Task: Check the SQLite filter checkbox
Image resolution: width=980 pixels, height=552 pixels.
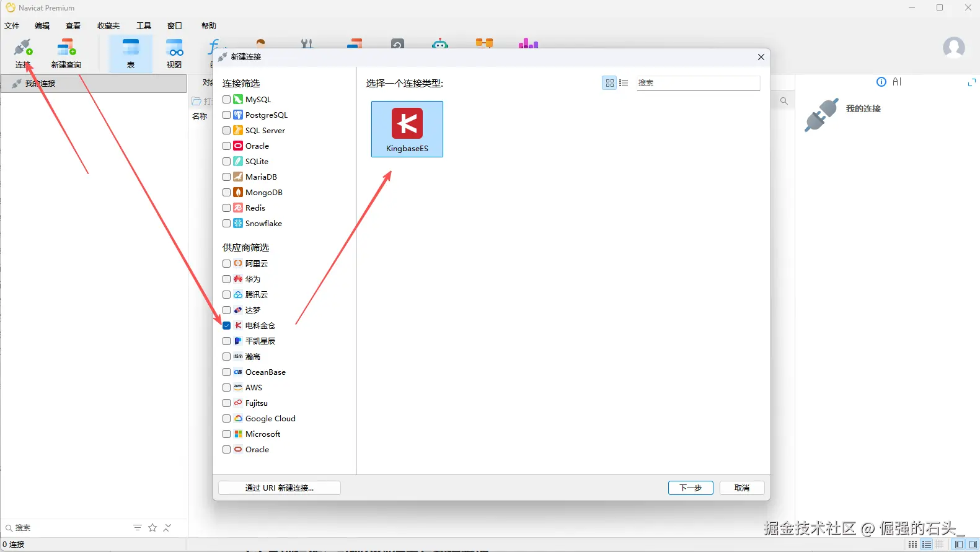Action: pos(227,161)
